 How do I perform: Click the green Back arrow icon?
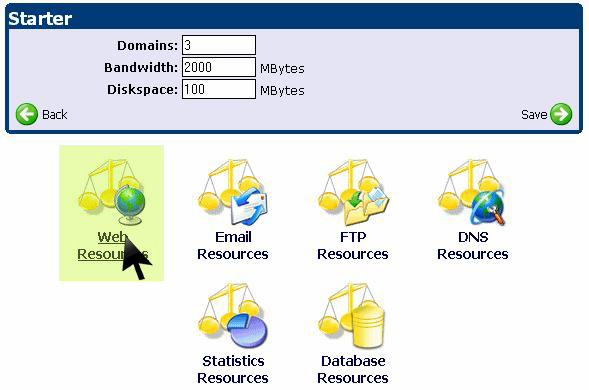[27, 114]
